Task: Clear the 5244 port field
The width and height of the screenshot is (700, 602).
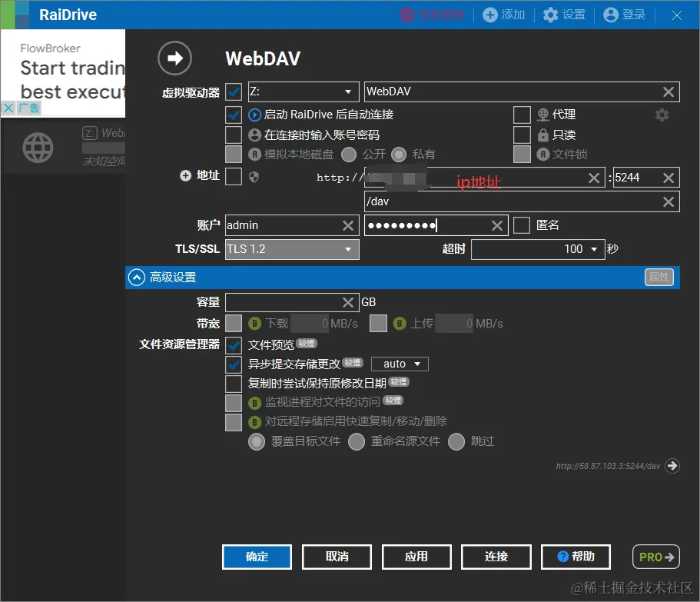Action: coord(668,178)
